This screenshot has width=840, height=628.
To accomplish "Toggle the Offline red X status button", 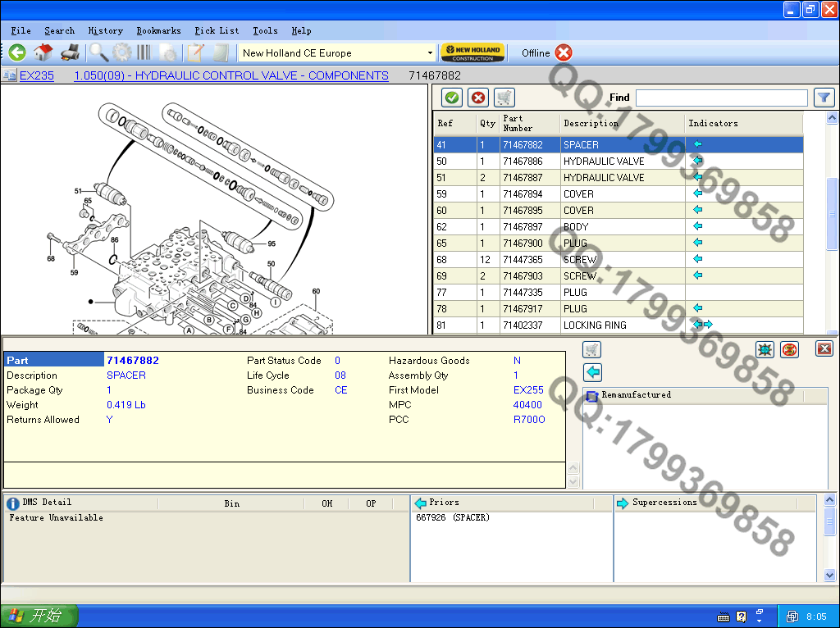I will tap(564, 53).
